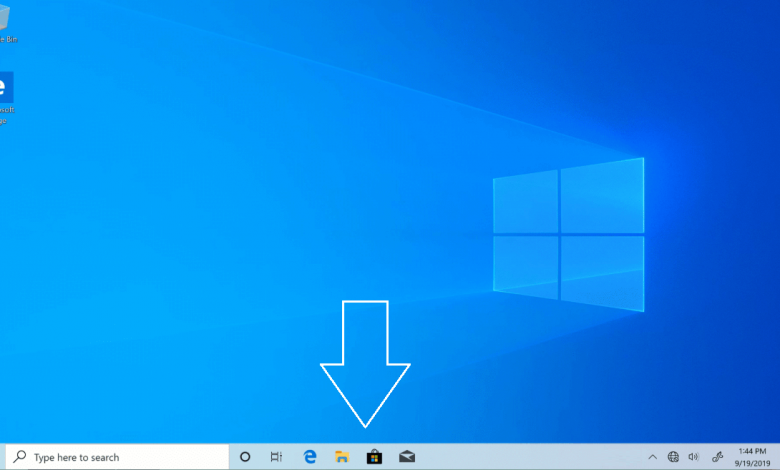Select the Microsoft Edge desktop shortcut
Screen dimensions: 780x470
click(x=6, y=98)
